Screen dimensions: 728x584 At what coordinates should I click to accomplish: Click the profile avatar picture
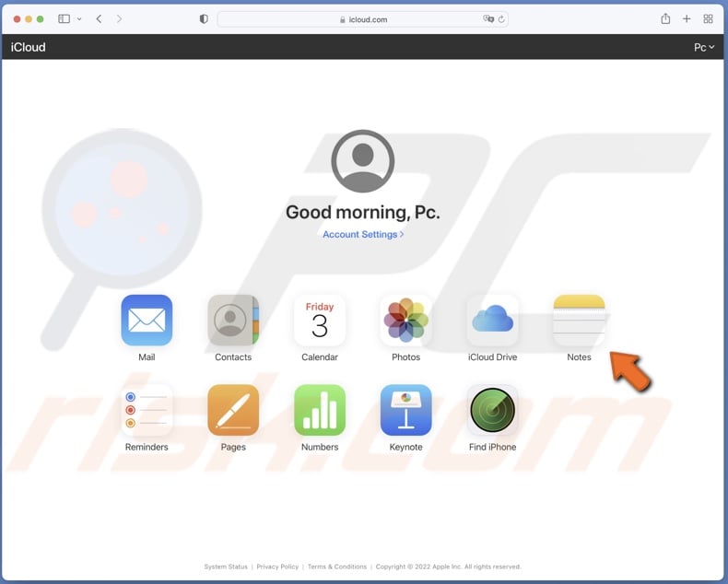(x=362, y=161)
